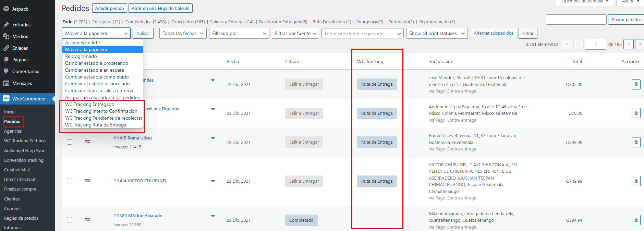Click Woo origin icon for order #11414
644x231 pixels.
click(87, 181)
